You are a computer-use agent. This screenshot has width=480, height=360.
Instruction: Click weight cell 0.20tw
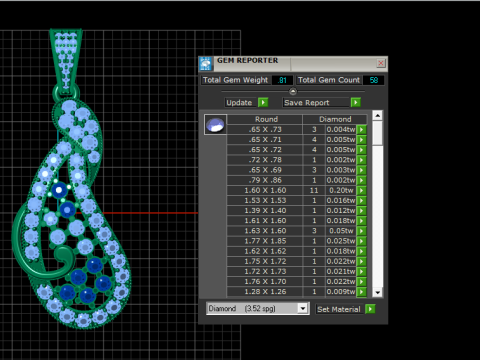[341, 190]
